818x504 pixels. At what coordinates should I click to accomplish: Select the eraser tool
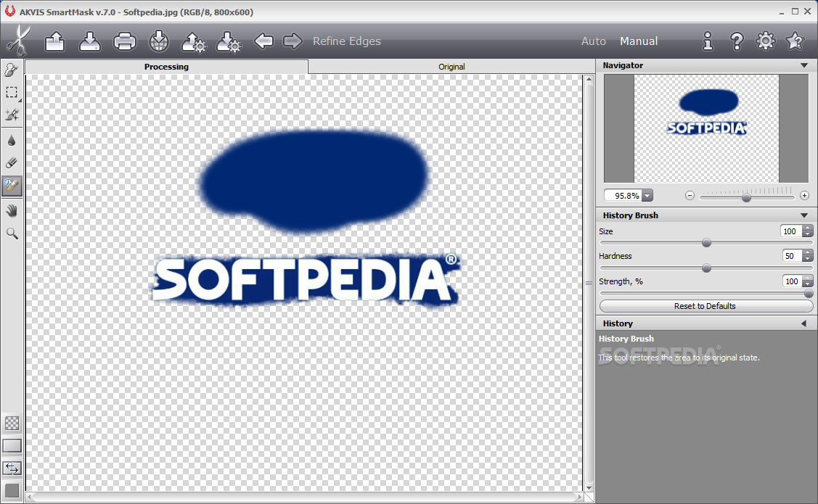coord(12,162)
